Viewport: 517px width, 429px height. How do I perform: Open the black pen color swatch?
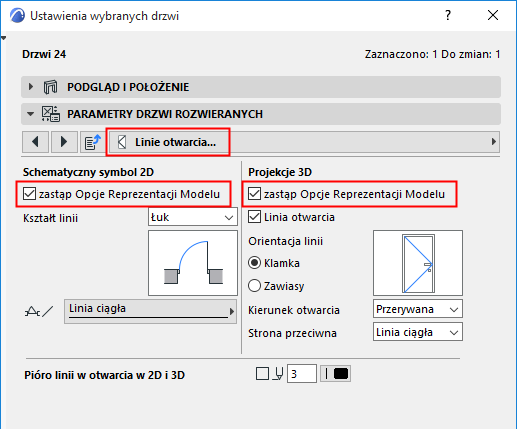pyautogui.click(x=335, y=373)
